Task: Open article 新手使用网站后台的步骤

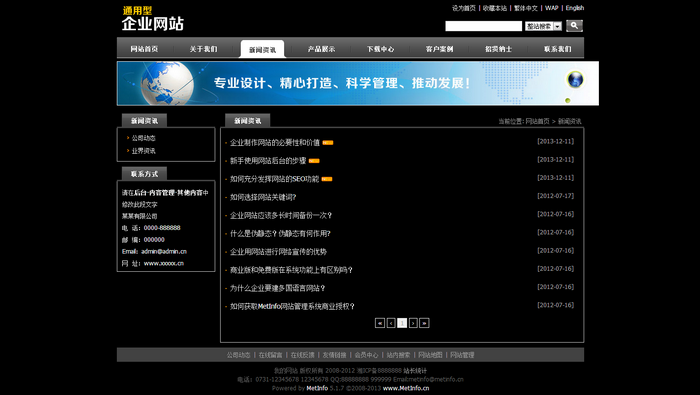Action: point(268,161)
